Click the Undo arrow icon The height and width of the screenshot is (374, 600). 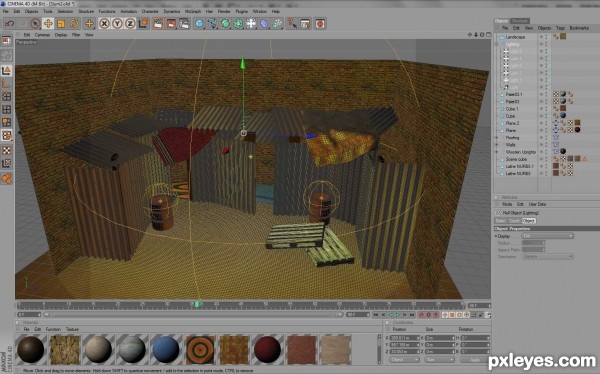coord(10,24)
